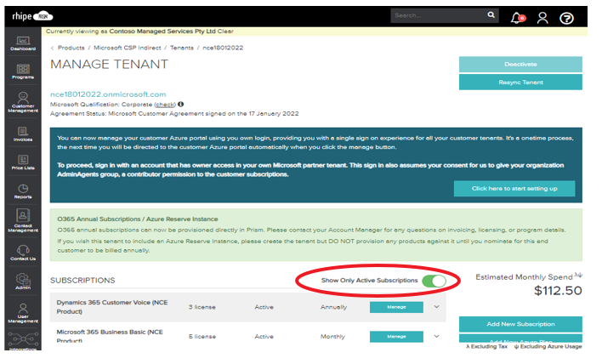Manage Dynamics 365 Customer Voice subscription
The height and width of the screenshot is (364, 602).
click(396, 307)
